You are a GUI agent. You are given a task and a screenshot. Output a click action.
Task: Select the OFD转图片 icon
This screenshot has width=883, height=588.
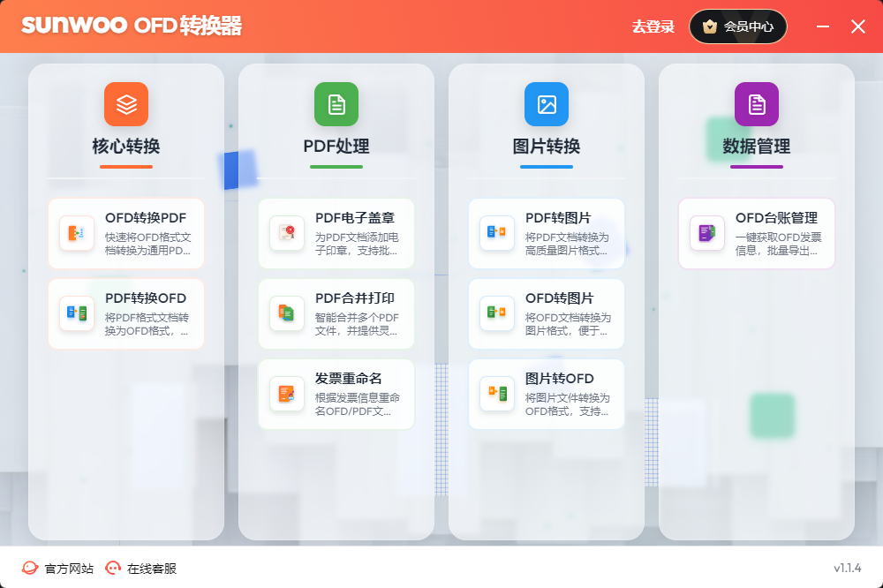tap(497, 313)
